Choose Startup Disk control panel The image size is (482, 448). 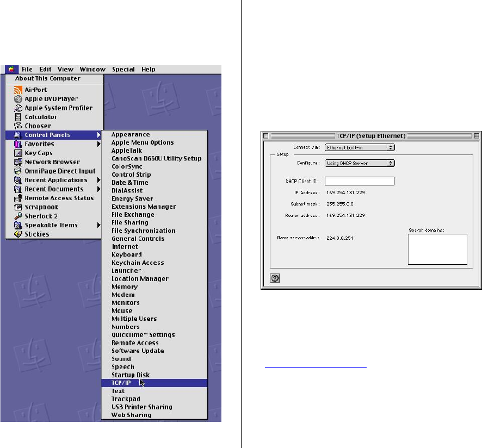tap(155, 375)
